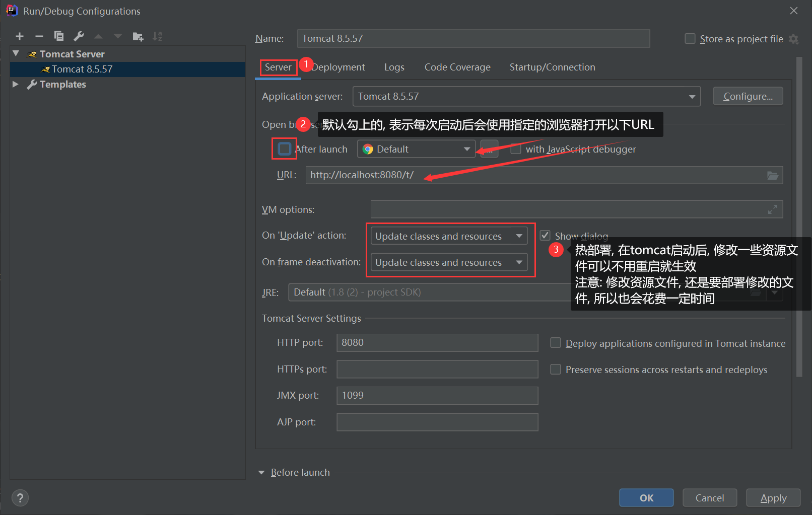
Task: Open the Code Coverage tab
Action: click(457, 67)
